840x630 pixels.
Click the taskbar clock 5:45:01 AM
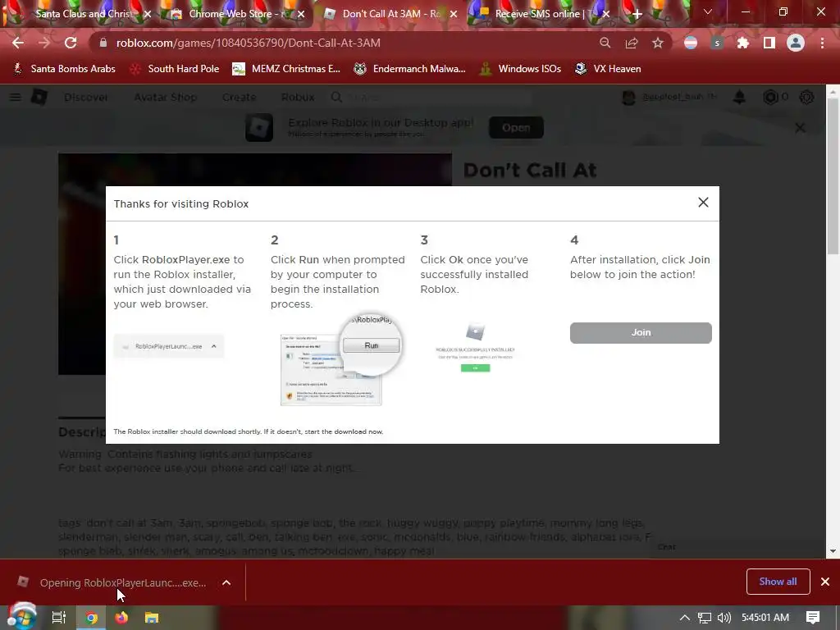coord(765,618)
